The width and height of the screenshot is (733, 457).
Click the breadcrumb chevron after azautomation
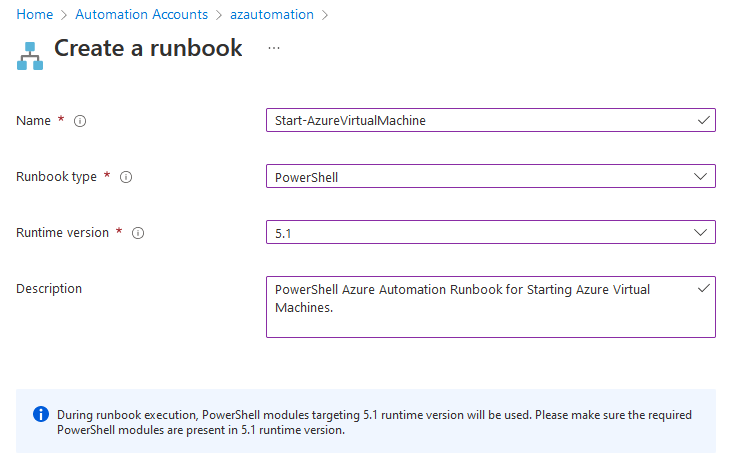(x=325, y=15)
